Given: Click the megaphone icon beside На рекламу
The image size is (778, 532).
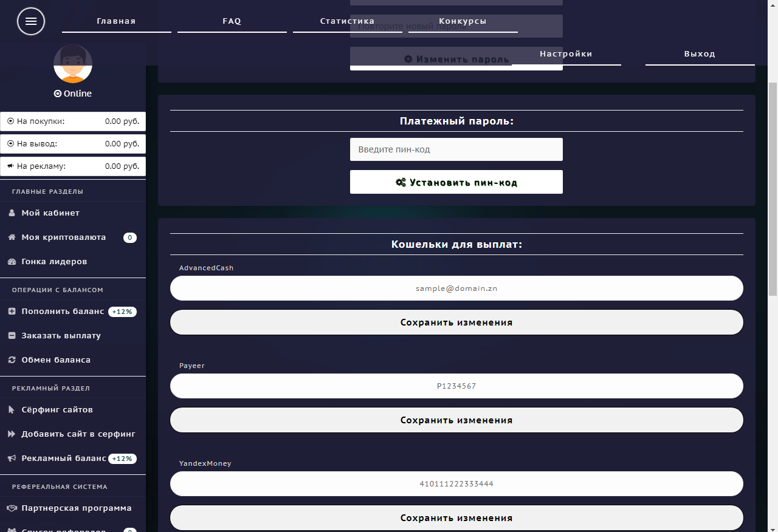Looking at the screenshot, I should coord(11,166).
